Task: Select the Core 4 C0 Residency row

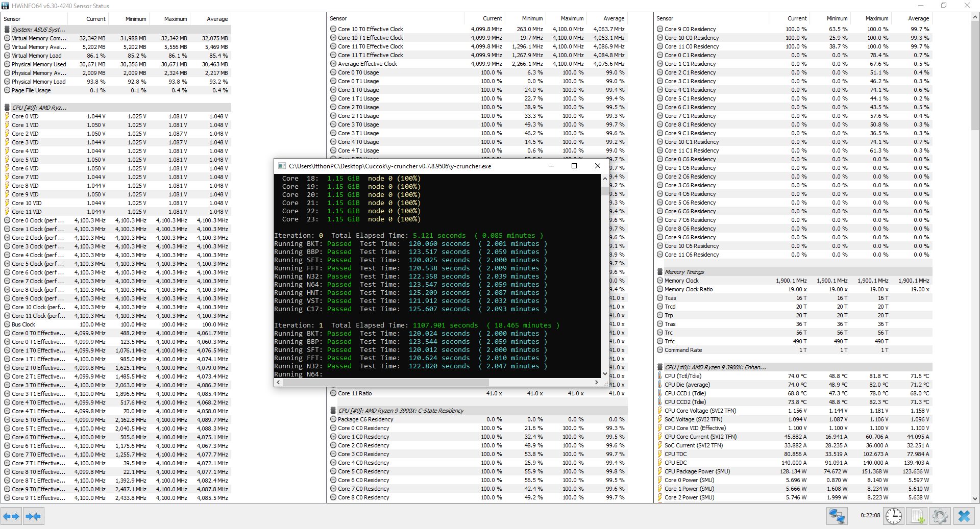Action: 478,463
